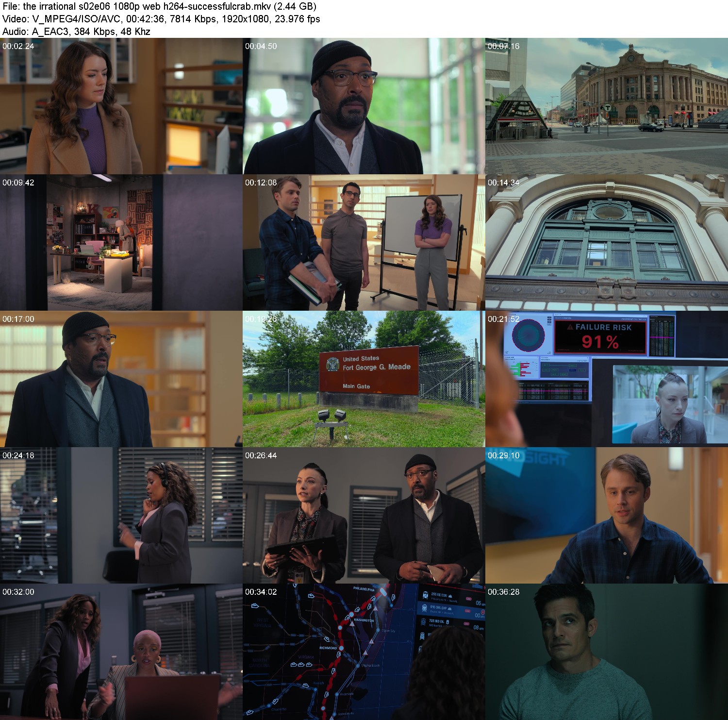Open the thumbnail at 00:36:28
Image resolution: width=728 pixels, height=720 pixels.
point(607,652)
